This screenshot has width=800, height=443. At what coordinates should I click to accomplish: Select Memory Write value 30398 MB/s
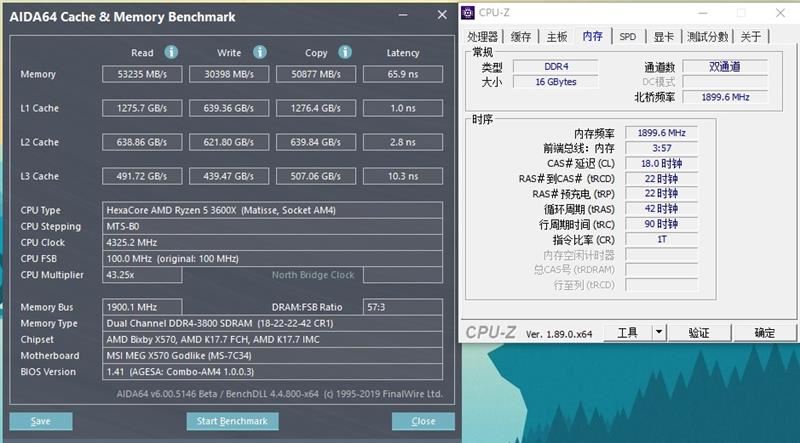(229, 74)
